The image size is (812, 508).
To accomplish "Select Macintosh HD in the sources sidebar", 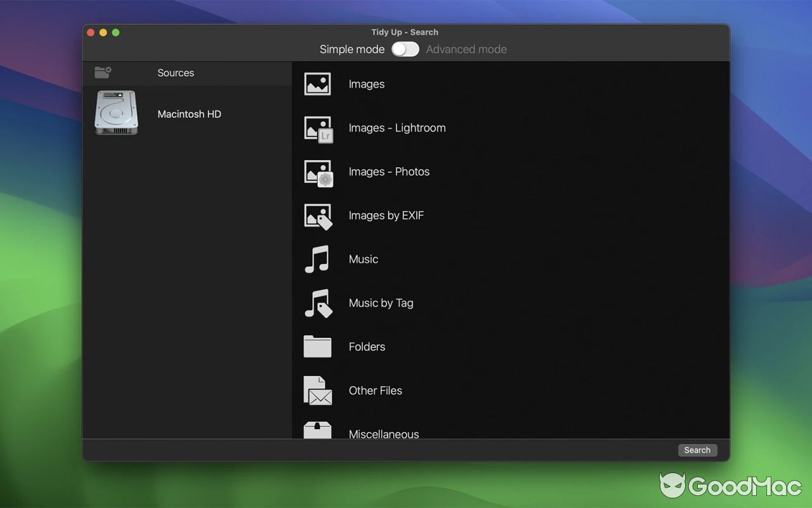I will (x=189, y=114).
